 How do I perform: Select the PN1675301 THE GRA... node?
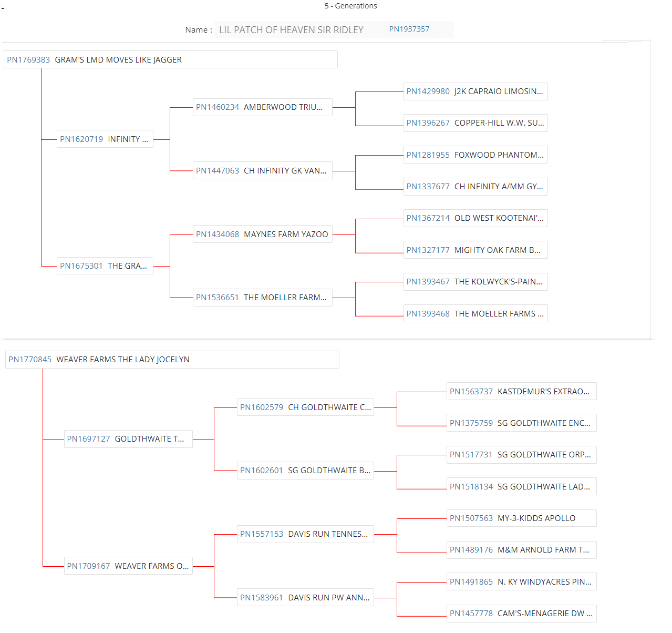point(104,266)
